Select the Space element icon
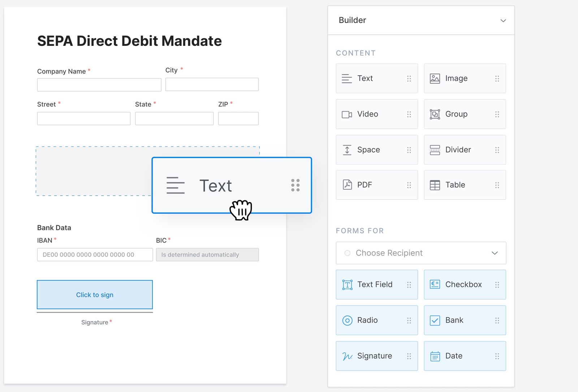Image resolution: width=578 pixels, height=392 pixels. pos(347,149)
